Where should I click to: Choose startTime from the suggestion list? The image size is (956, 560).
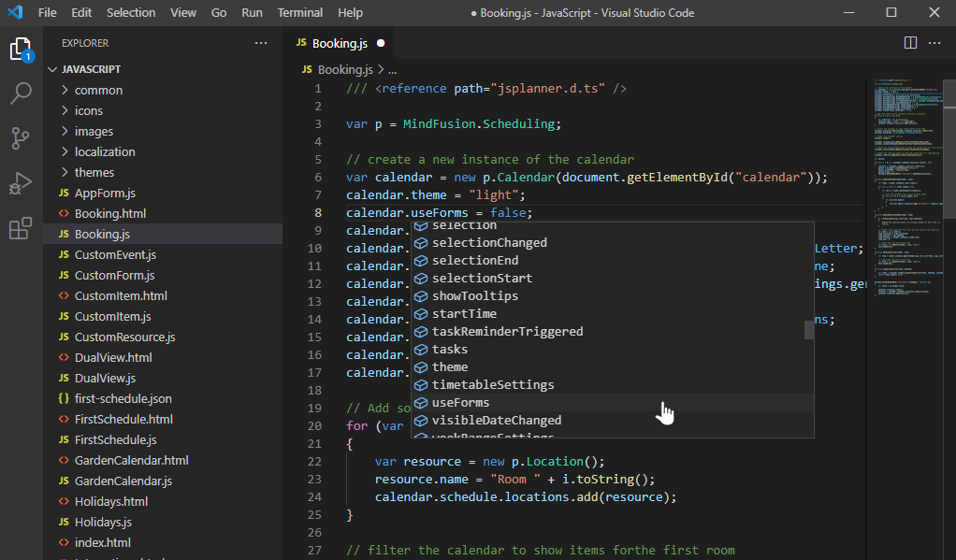click(x=612, y=314)
